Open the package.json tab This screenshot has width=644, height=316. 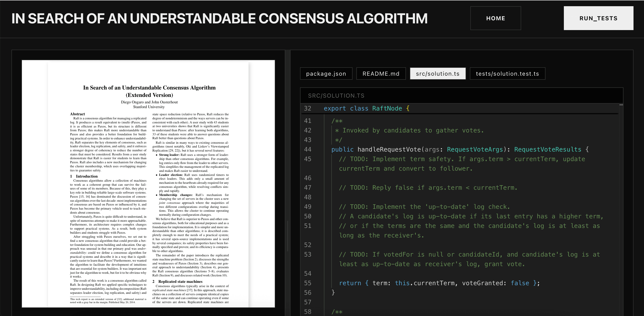[326, 74]
